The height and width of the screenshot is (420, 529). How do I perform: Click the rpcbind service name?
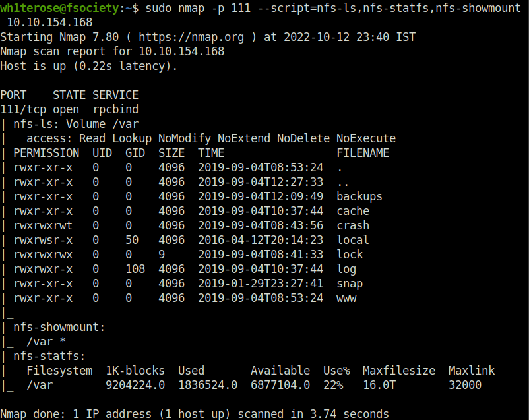pyautogui.click(x=115, y=109)
